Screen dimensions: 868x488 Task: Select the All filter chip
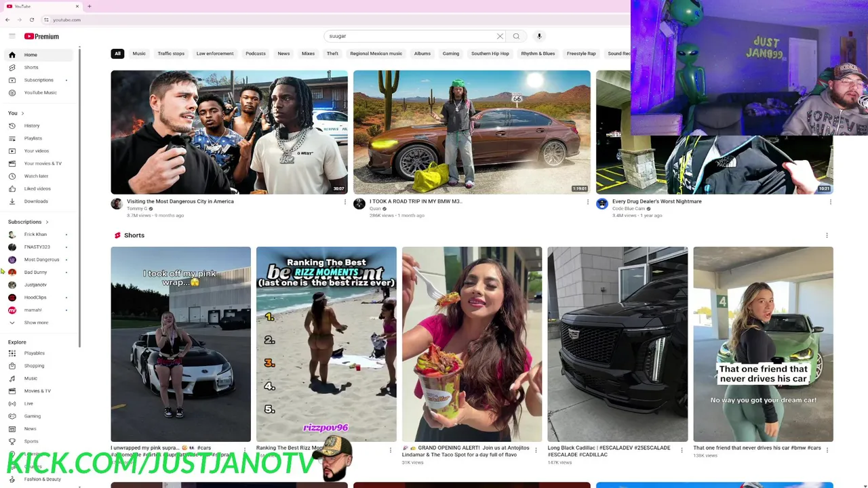coord(117,54)
